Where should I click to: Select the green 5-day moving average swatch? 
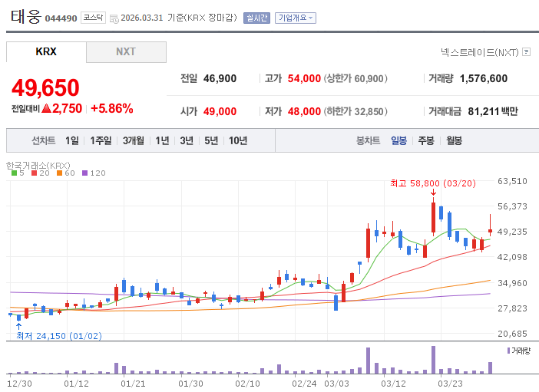[x=14, y=173]
